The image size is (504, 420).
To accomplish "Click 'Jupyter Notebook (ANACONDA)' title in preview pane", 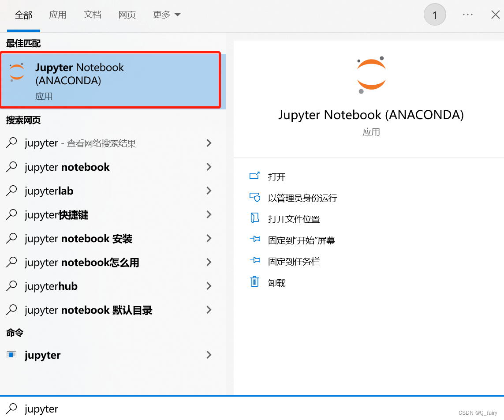I will click(371, 115).
